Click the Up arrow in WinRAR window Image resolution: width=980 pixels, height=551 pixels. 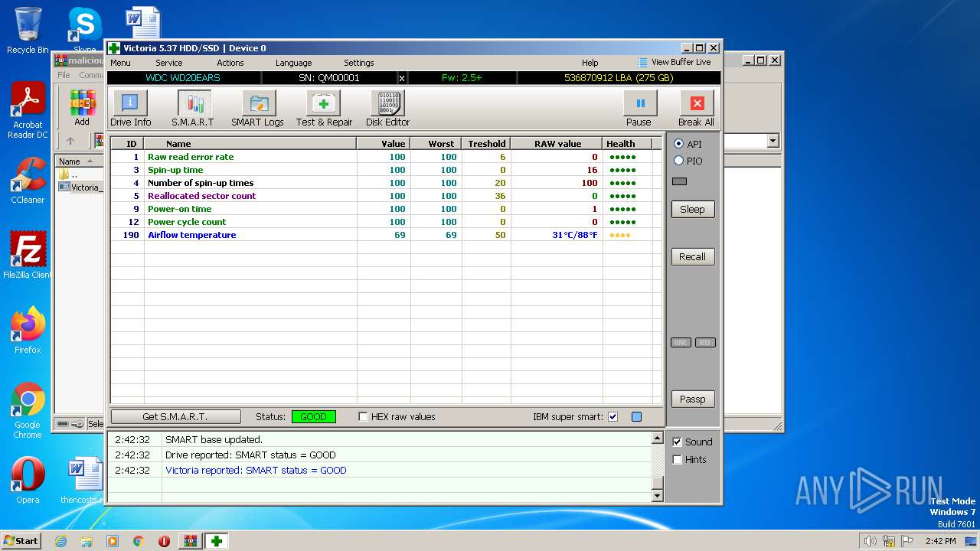tap(70, 141)
